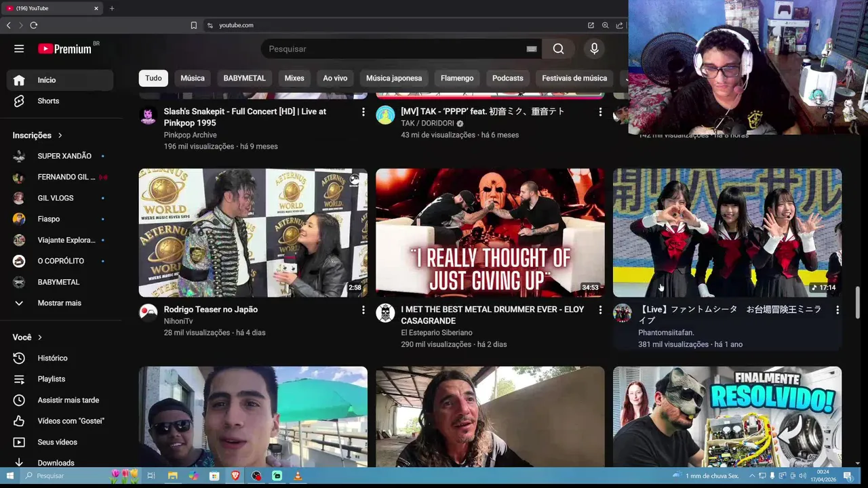Click the site settings icon beside youtube.com
The height and width of the screenshot is (488, 868).
(210, 25)
